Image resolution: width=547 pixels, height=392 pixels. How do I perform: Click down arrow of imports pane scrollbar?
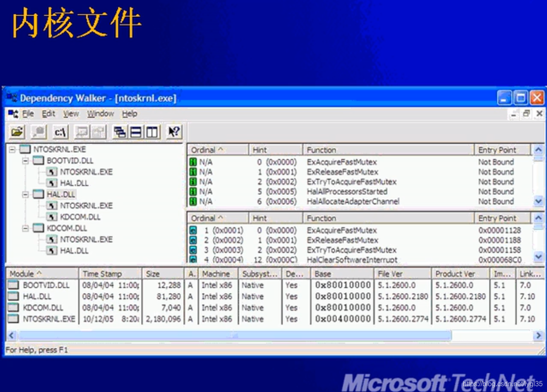coord(538,202)
